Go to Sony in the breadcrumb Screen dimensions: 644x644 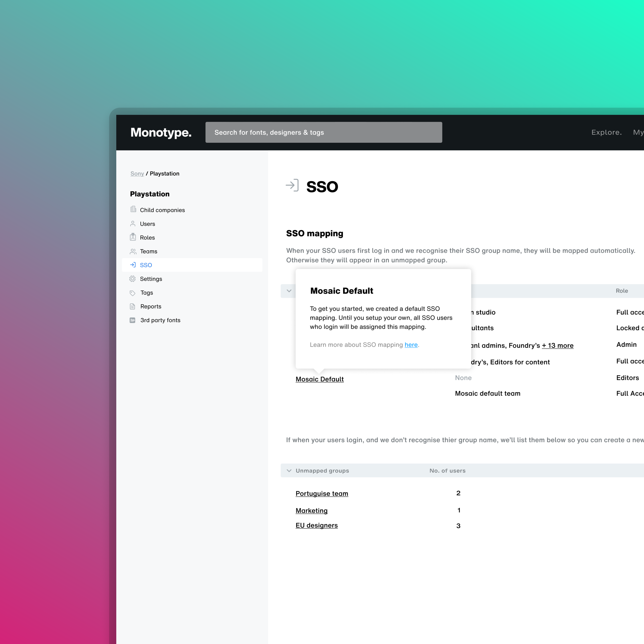click(137, 173)
